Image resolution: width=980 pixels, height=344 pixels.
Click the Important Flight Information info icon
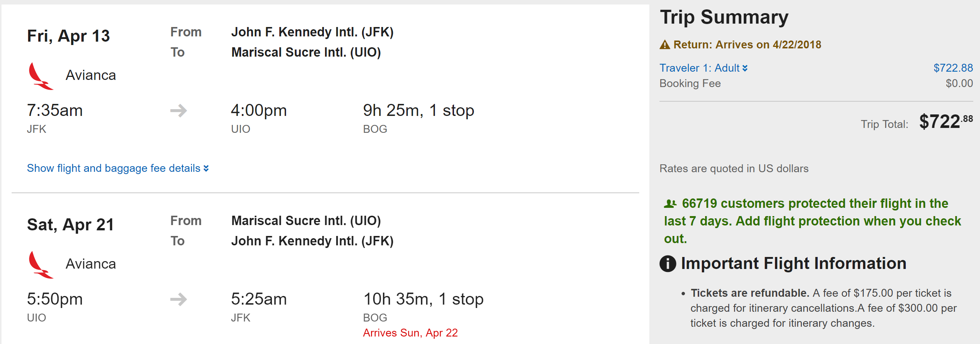click(x=668, y=264)
